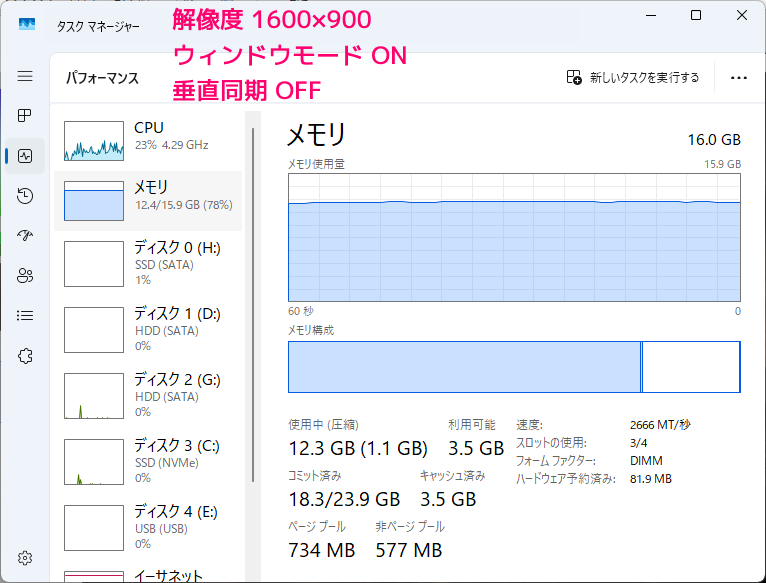Click the 16.0 GB total memory text
Screen dimensions: 766x583
tap(714, 140)
